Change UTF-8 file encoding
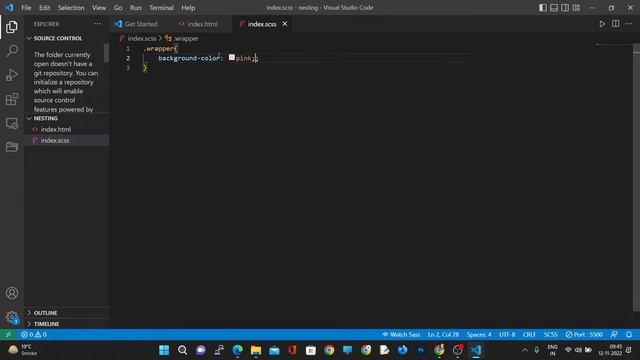The image size is (640, 360). tap(507, 334)
